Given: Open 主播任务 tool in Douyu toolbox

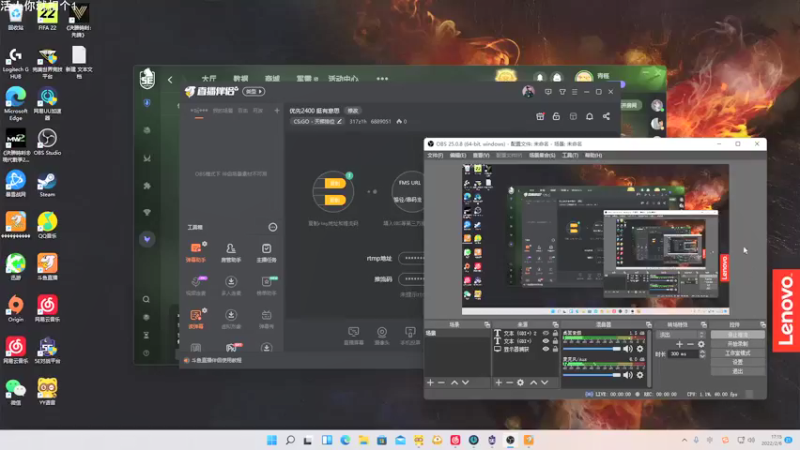Looking at the screenshot, I should 266,252.
